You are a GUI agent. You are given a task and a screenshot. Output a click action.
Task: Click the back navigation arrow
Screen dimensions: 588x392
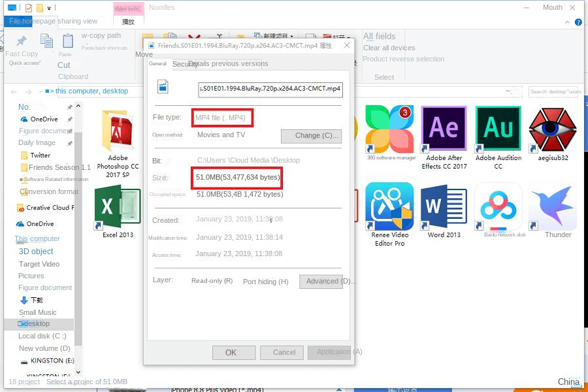pyautogui.click(x=14, y=91)
